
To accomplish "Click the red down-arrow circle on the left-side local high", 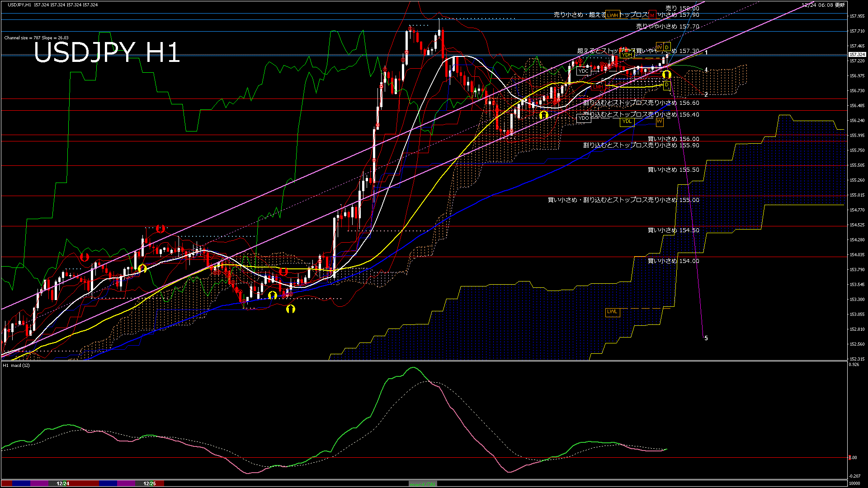I will (x=160, y=229).
